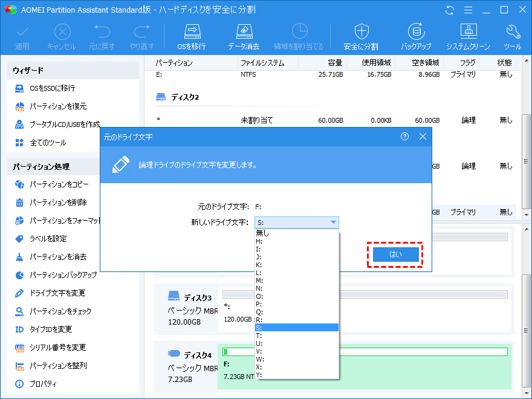Viewport: 532px width, 399px height.
Task: Open パーティションを復元 wizard
Action: coord(51,106)
